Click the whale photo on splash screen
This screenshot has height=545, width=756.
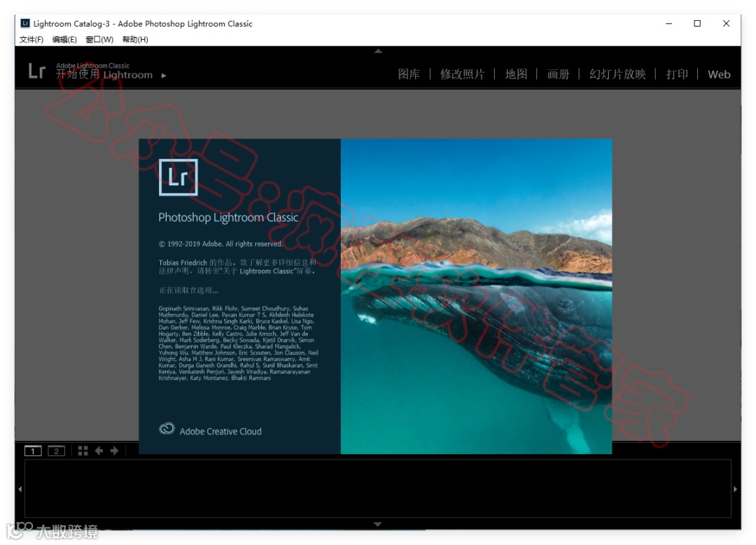(x=477, y=297)
